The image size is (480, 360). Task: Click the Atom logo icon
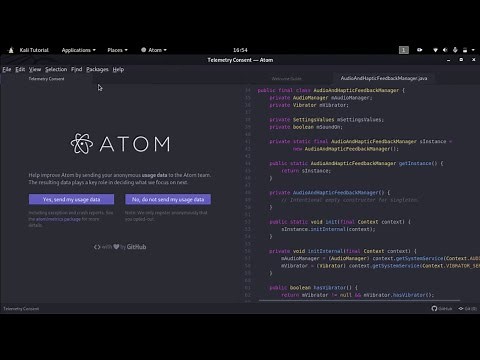82,144
